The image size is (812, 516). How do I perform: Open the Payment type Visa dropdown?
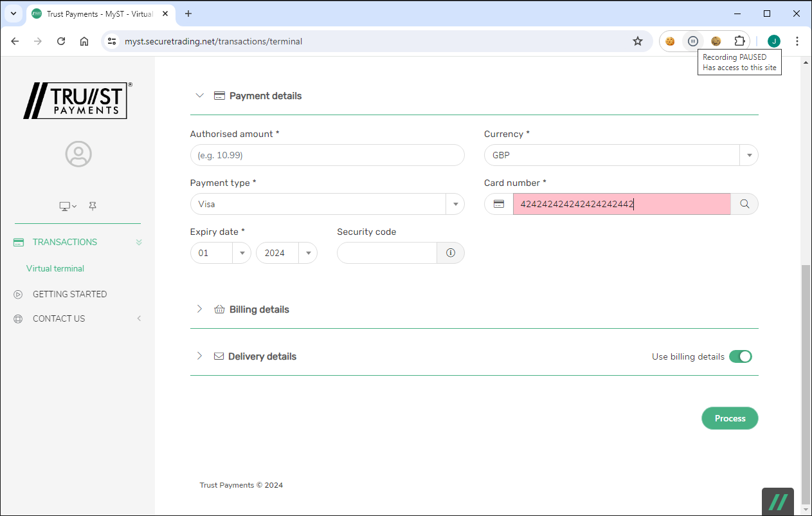click(x=327, y=204)
